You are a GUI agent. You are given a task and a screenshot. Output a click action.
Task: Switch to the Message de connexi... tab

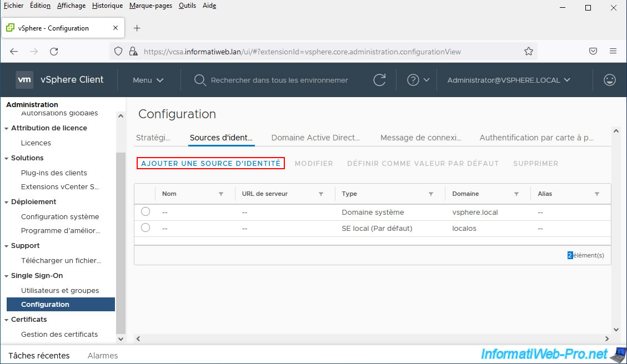point(420,138)
